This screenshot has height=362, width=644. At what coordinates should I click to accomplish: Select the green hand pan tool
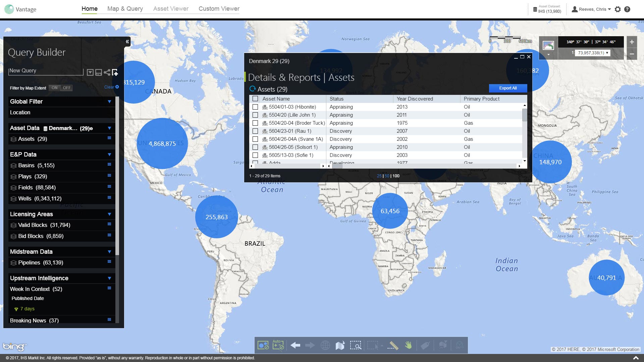coord(408,345)
